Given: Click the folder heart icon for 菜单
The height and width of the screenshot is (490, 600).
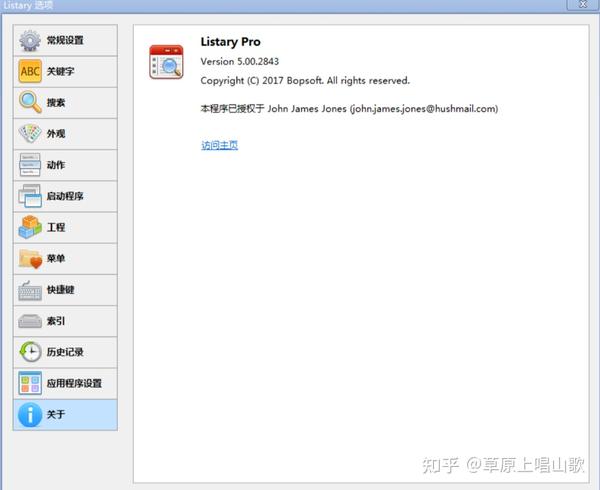Looking at the screenshot, I should coord(30,258).
